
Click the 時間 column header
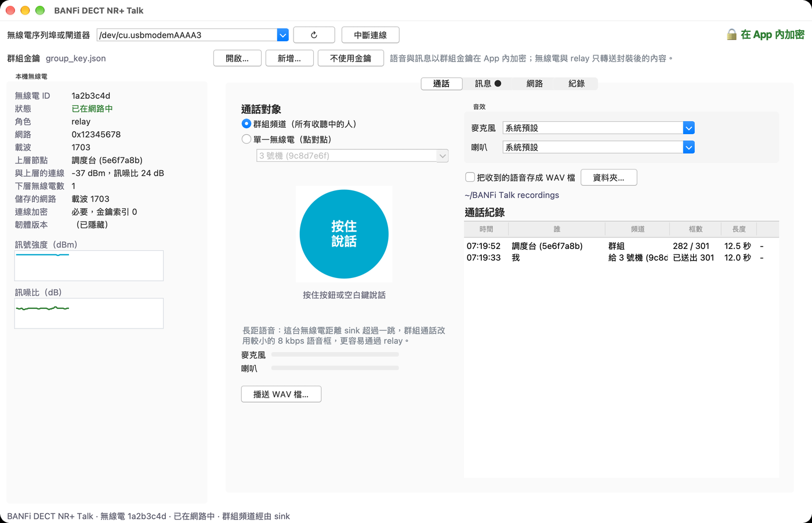tap(487, 229)
